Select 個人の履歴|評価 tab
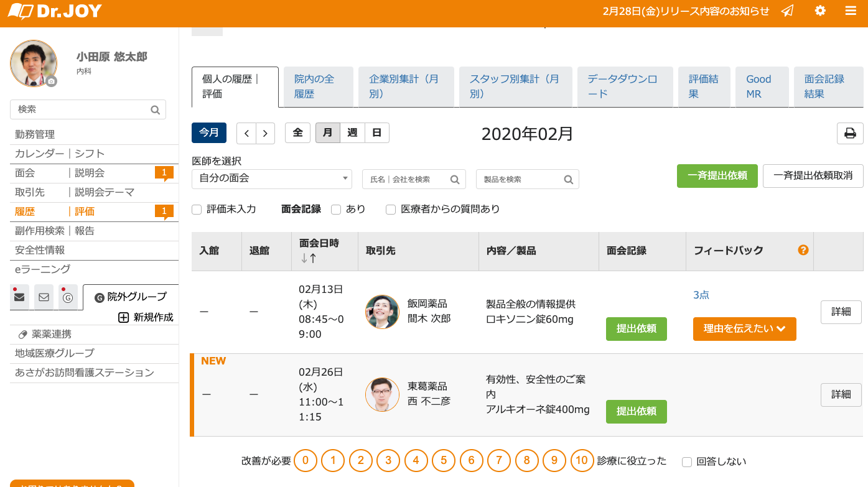Screen dimensions: 868x487 click(235, 86)
